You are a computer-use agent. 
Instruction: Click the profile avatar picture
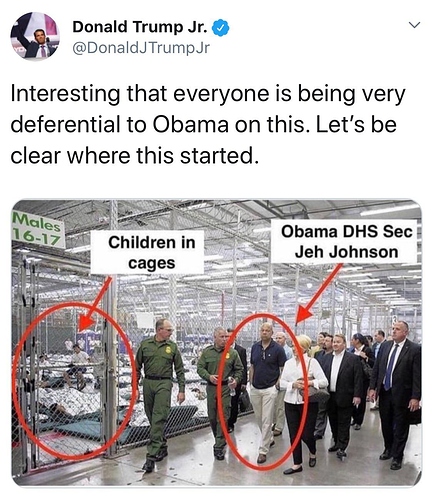[35, 36]
